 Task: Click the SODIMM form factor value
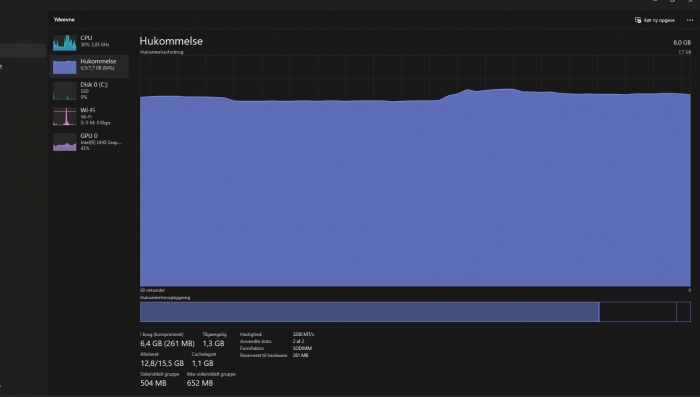(302, 348)
